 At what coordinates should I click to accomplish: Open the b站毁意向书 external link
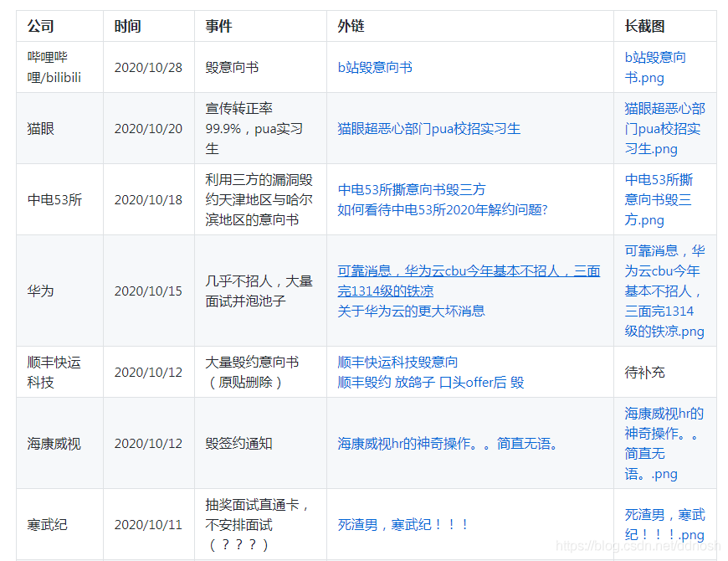tap(375, 68)
